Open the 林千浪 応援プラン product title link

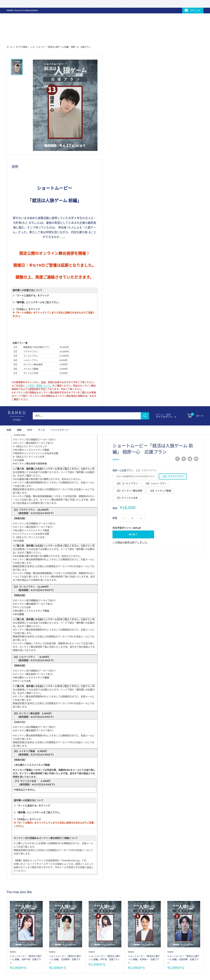105,958
